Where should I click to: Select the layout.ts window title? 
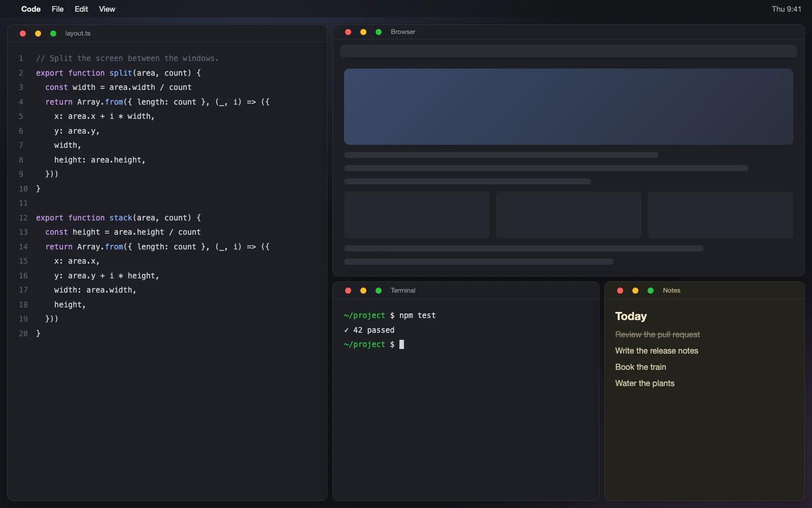(x=78, y=34)
